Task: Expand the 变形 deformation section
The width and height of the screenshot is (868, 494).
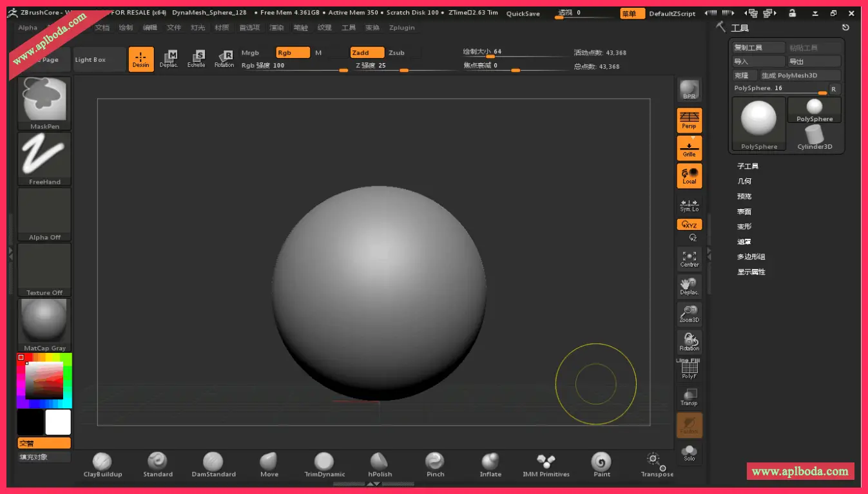Action: point(744,227)
